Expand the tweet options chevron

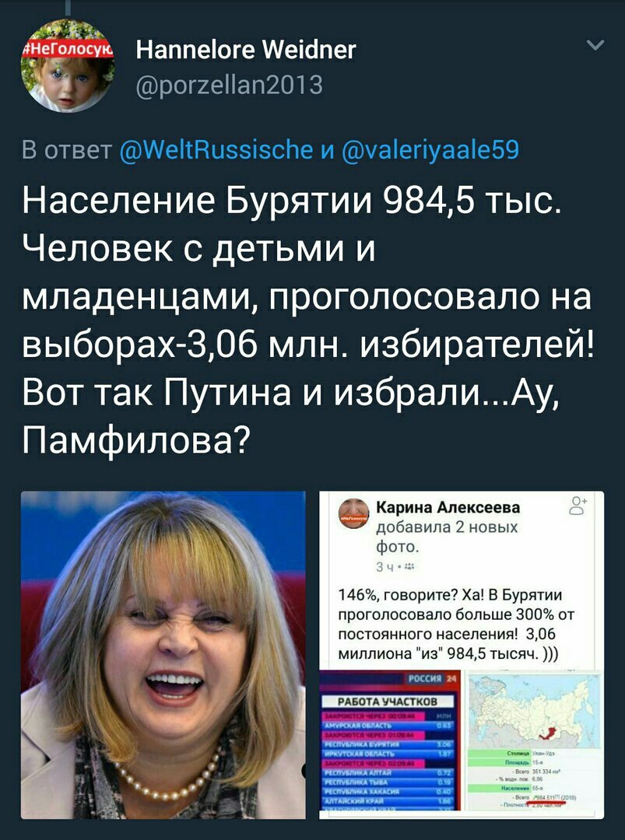coord(595,45)
